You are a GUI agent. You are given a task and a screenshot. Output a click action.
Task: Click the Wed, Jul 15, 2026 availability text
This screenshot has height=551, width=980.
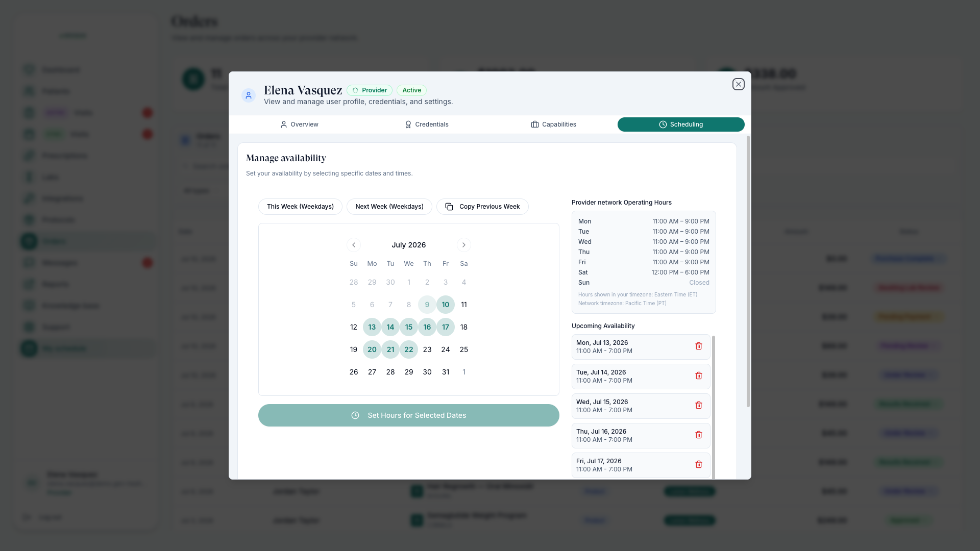[602, 402]
